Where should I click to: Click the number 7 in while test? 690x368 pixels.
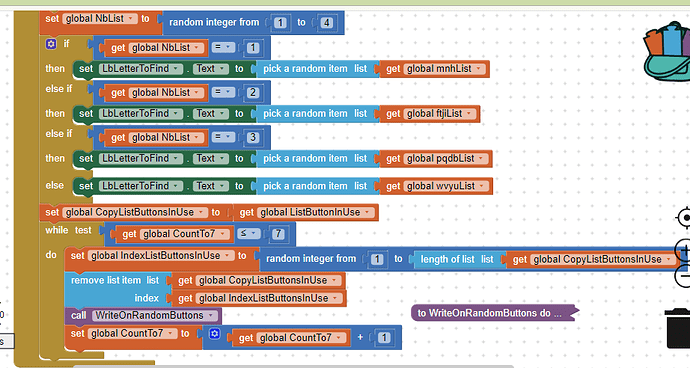click(x=277, y=234)
